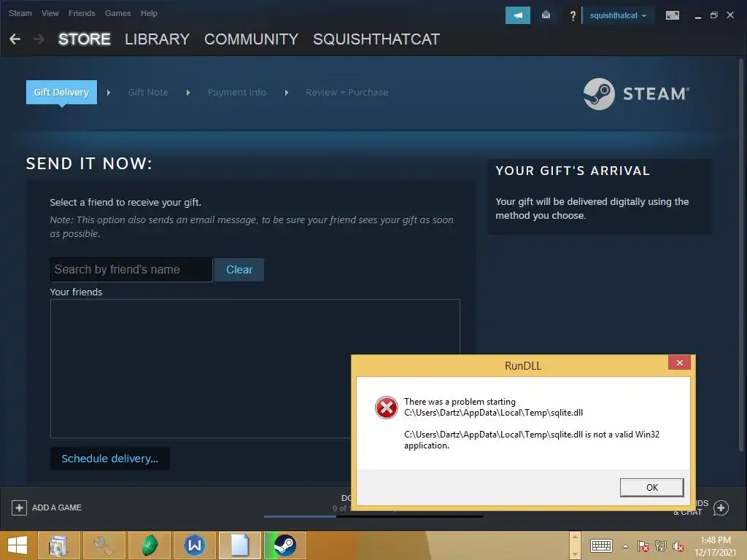Screen dimensions: 747x560
Task: Open the wrench tool taskbar icon
Action: [x=104, y=545]
